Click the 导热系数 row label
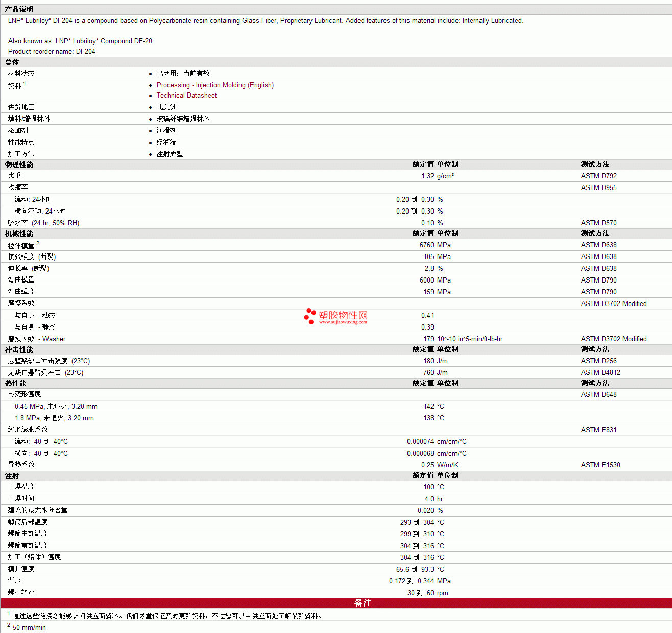Viewport: 672px width, 633px height. (21, 465)
